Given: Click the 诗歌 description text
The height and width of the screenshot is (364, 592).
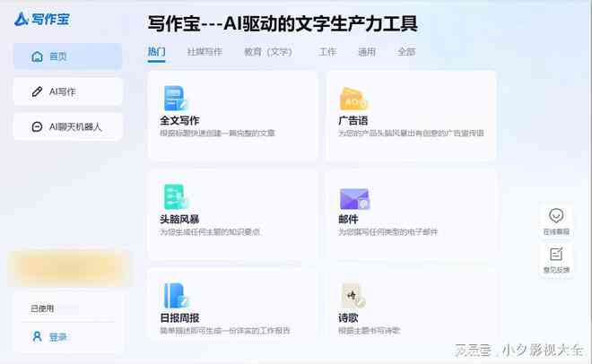Looking at the screenshot, I should 369,331.
